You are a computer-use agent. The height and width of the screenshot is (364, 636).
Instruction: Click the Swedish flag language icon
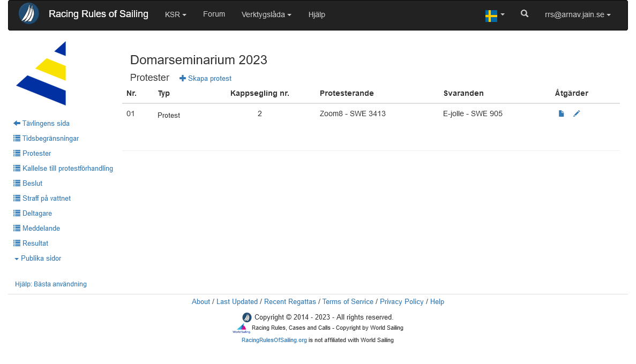point(491,16)
